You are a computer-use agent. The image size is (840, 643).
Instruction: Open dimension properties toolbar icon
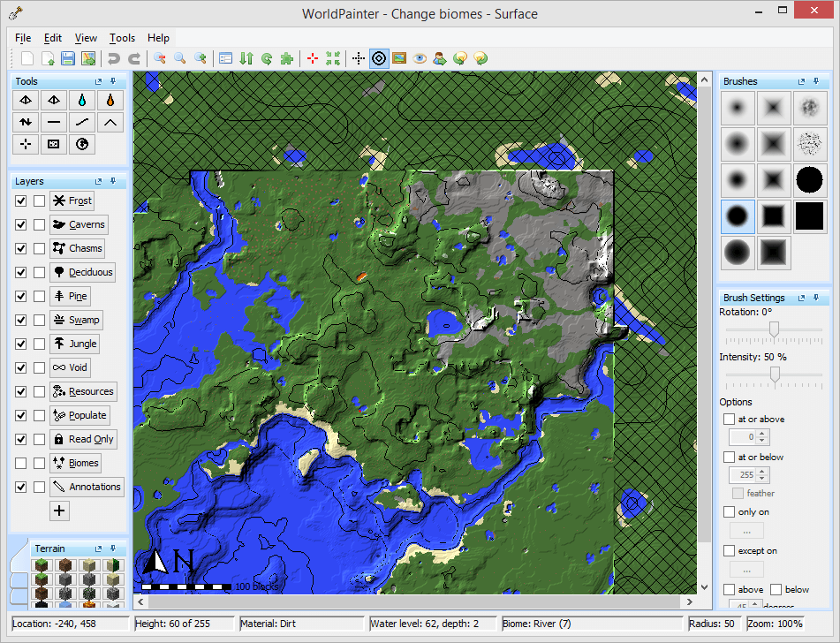point(225,58)
